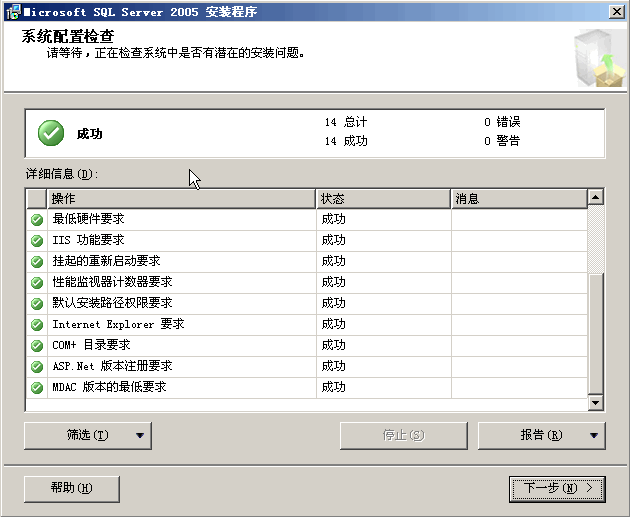Open the 筛选(T) filter dropdown arrow
The height and width of the screenshot is (517, 630).
click(140, 435)
